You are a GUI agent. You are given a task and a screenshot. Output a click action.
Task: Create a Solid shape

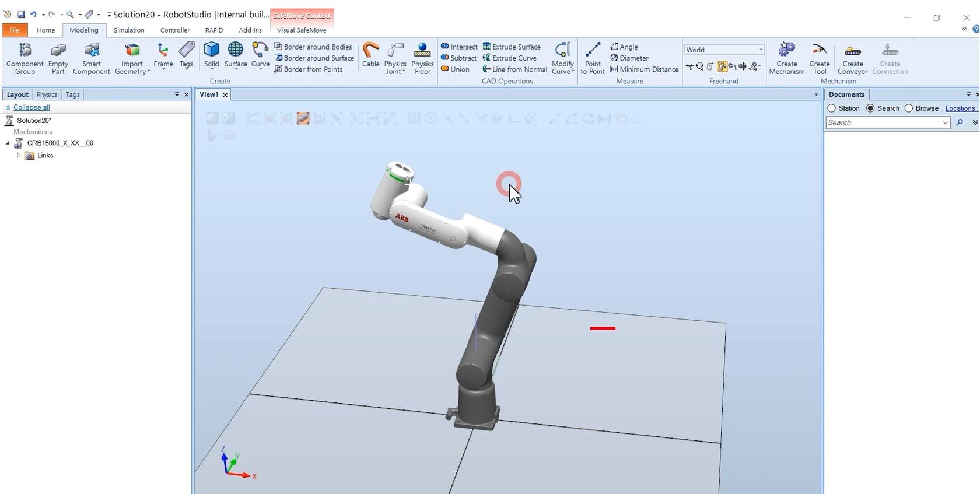(212, 56)
